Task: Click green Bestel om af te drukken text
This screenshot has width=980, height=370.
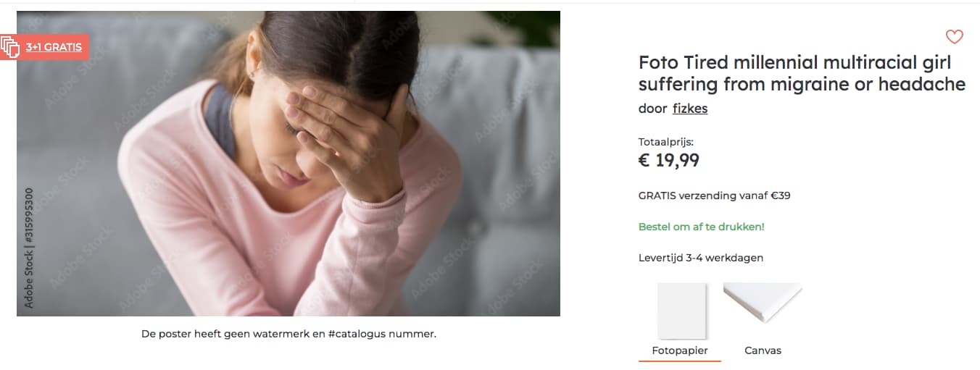Action: [702, 227]
